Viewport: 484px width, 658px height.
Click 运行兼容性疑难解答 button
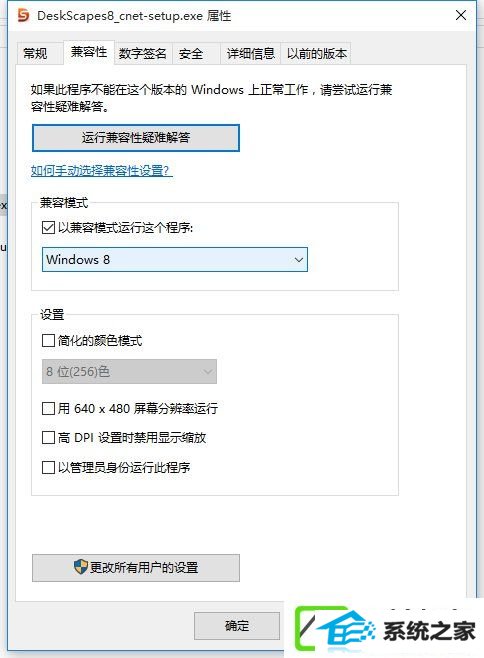pos(136,138)
